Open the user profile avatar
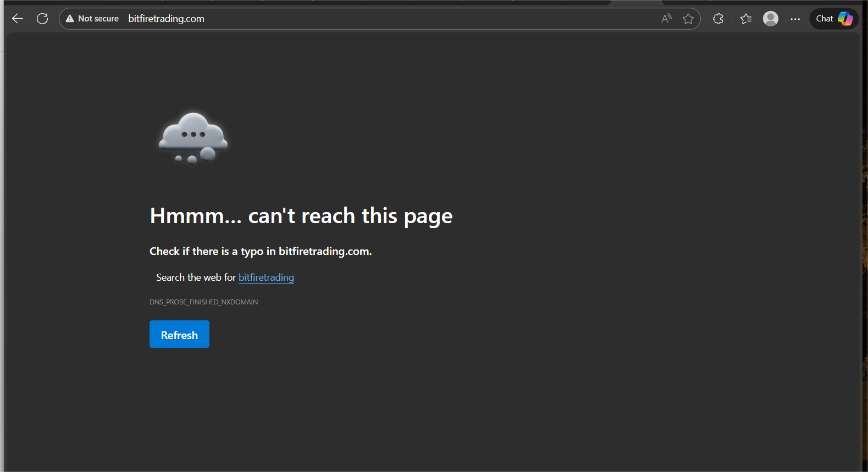 [x=771, y=19]
